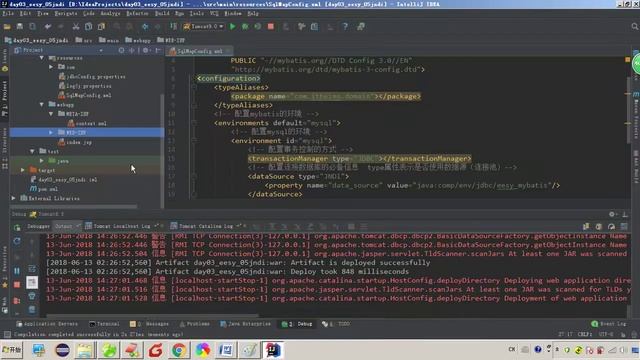Open the Navigate menu
640x360 pixels.
[x=66, y=13]
